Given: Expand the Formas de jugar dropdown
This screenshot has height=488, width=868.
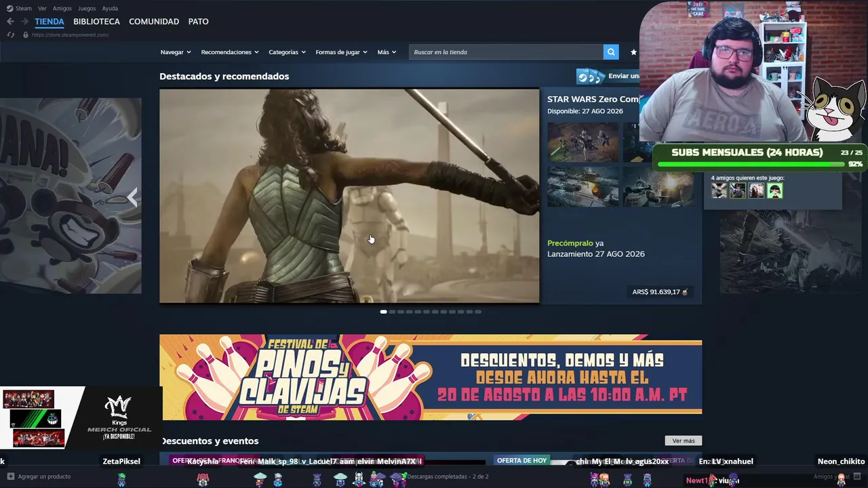Looking at the screenshot, I should [341, 52].
